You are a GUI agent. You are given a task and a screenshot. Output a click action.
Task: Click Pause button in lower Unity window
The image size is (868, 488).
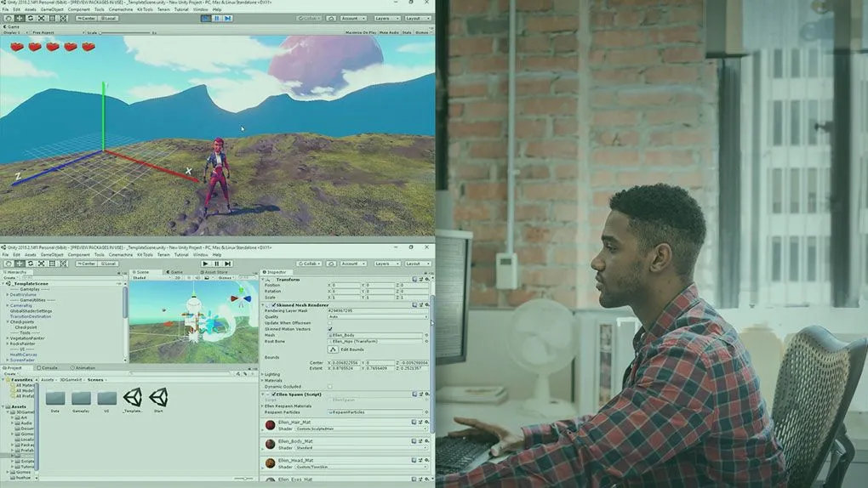click(x=216, y=264)
